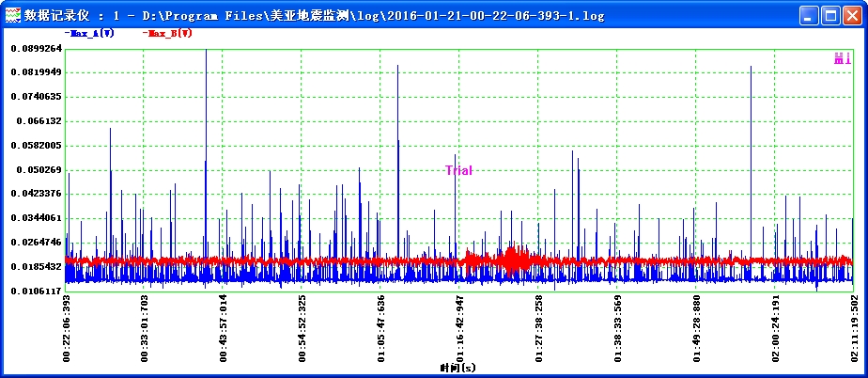This screenshot has height=378, width=868.
Task: Click the 0.050269 y-axis tick label
Action: [x=39, y=170]
